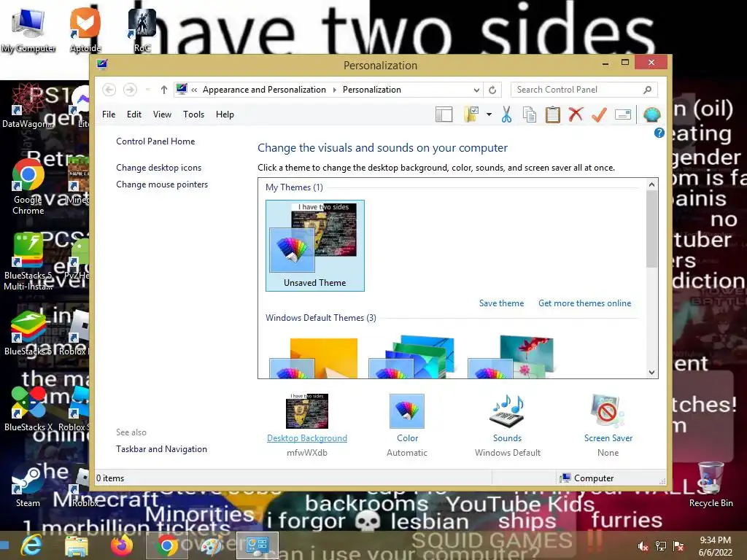This screenshot has height=560, width=747.
Task: Click the red X Delete icon
Action: (576, 114)
